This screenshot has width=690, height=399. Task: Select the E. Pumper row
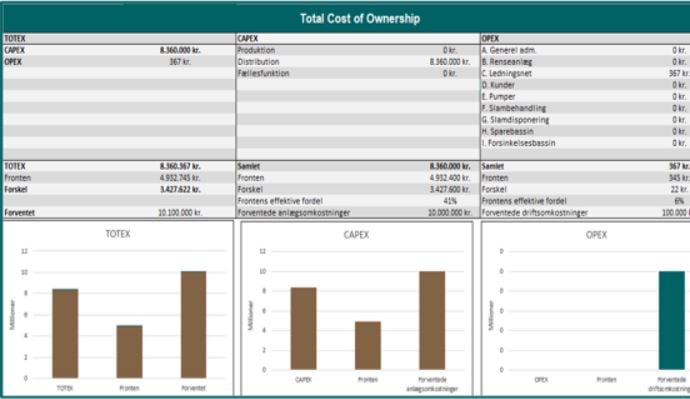point(585,96)
